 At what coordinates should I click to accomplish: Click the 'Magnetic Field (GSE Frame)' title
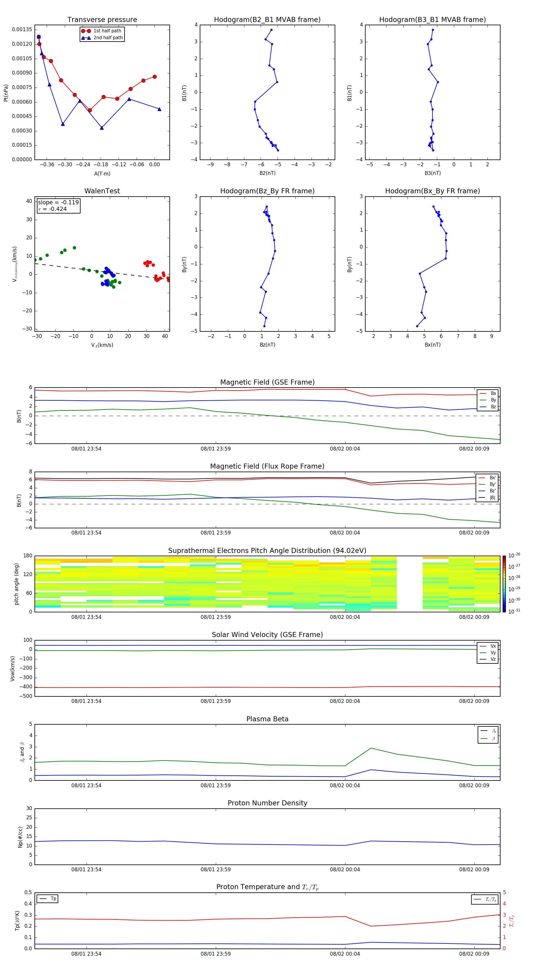click(x=267, y=382)
